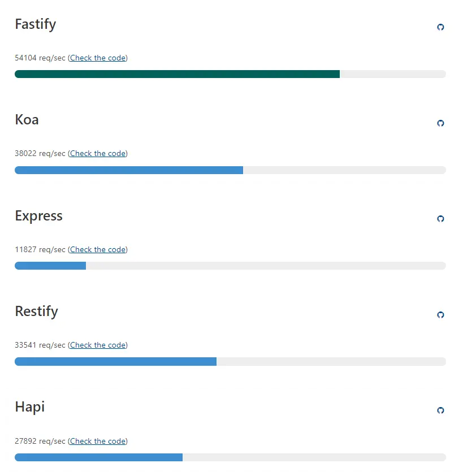Screen dimensions: 463x476
Task: Click the Express benchmark progress bar
Action: (x=50, y=266)
